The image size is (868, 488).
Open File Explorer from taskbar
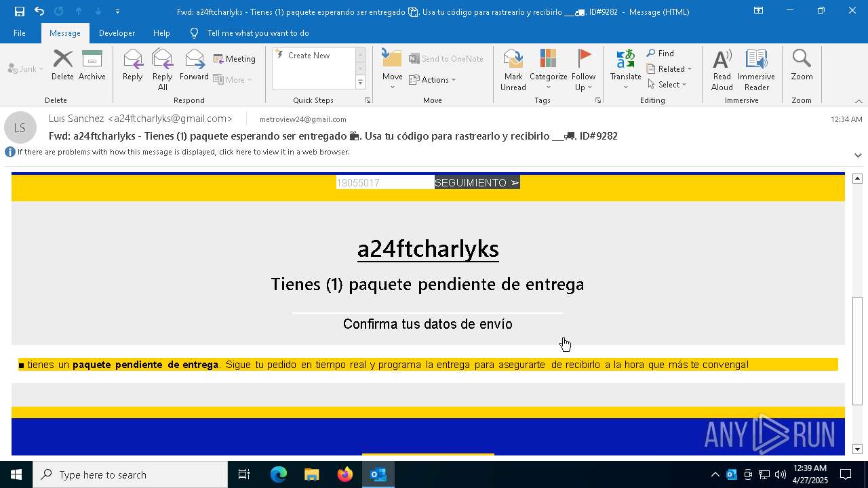311,474
